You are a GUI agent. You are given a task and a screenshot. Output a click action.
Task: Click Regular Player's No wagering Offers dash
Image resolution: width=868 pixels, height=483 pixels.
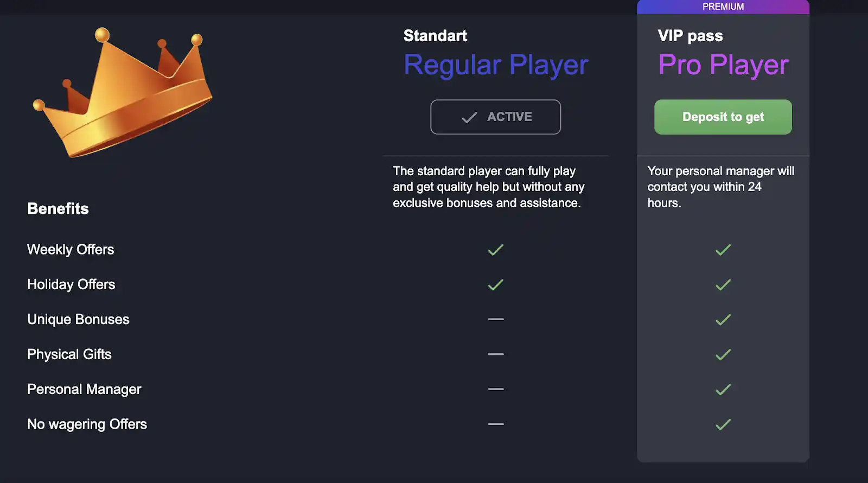(x=496, y=424)
